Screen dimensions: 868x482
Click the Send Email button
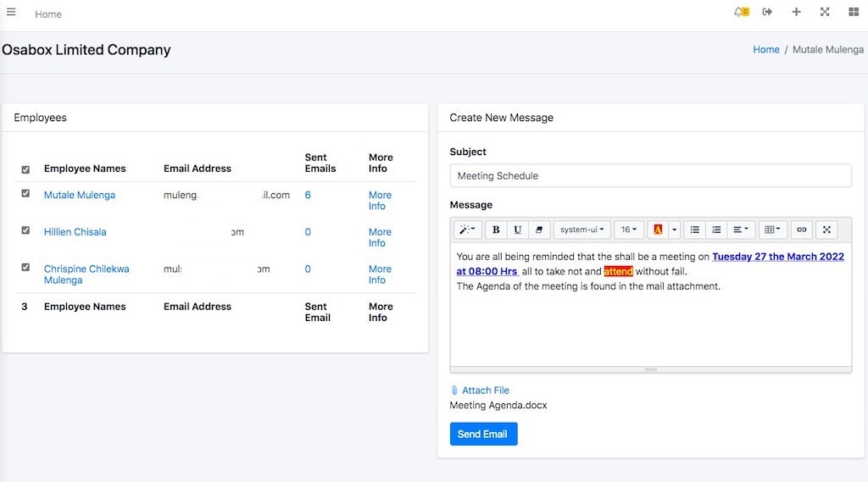[x=483, y=434]
